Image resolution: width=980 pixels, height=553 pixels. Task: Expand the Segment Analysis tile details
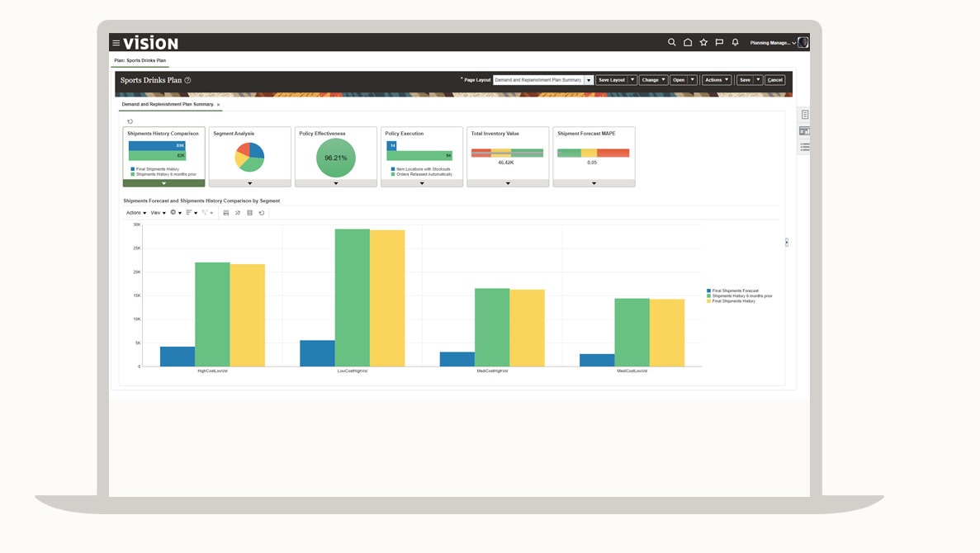[x=249, y=182]
